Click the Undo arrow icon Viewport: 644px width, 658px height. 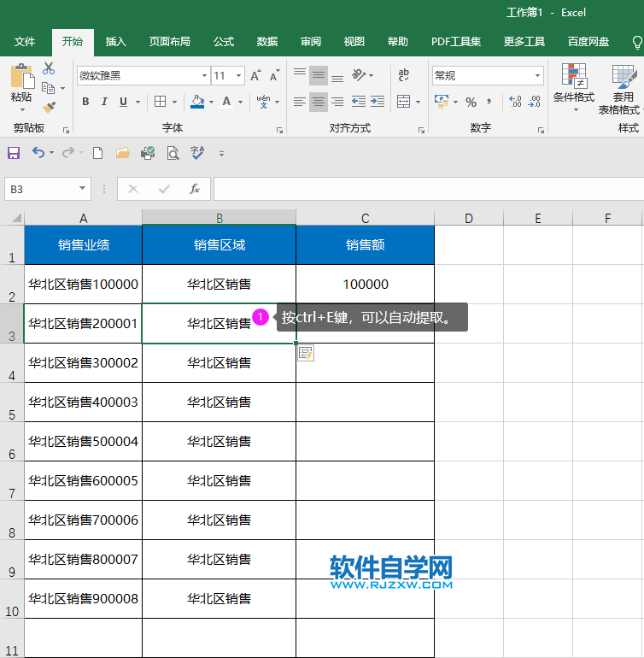point(38,153)
